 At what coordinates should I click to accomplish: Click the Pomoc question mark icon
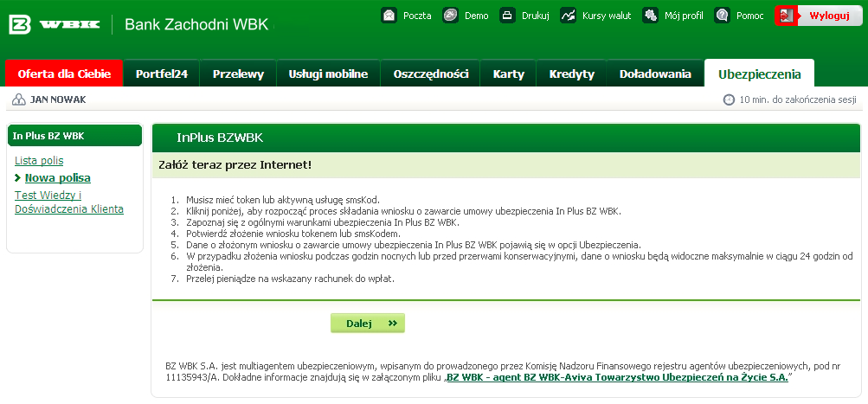tap(722, 16)
